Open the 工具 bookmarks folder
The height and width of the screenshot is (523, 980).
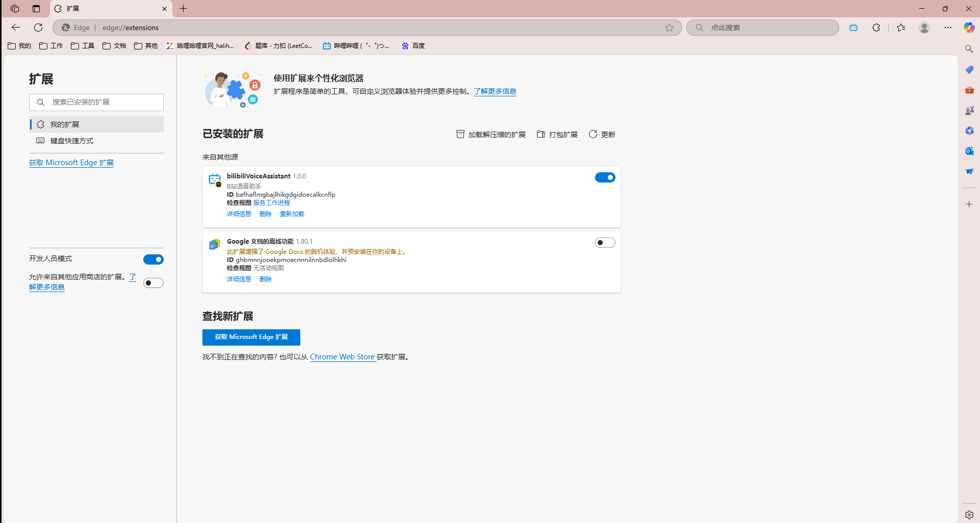[x=83, y=46]
